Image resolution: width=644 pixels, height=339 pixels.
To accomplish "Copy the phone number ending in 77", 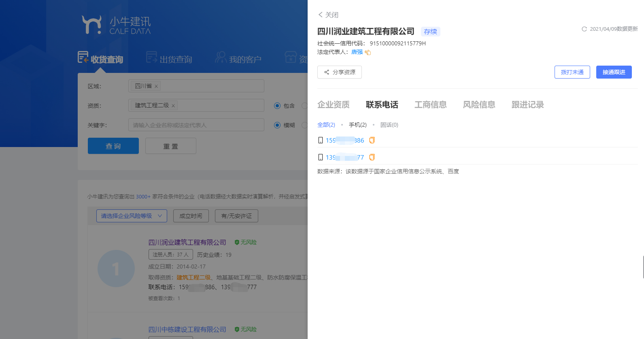I will point(372,157).
